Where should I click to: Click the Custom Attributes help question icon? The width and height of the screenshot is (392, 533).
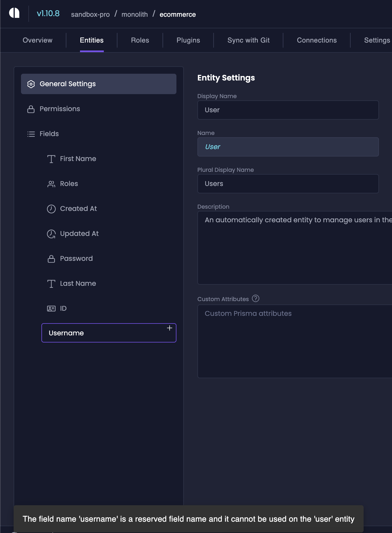[256, 299]
